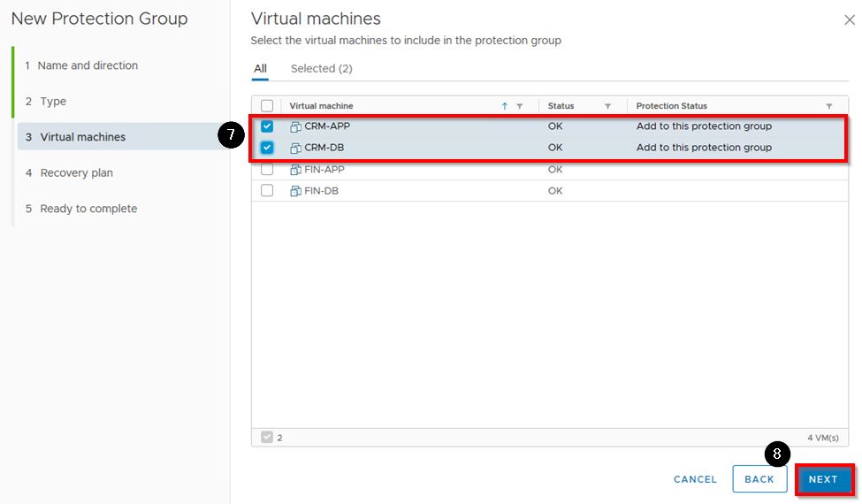Check the FIN-APP checkbox
Screen dimensions: 862x504
tap(267, 170)
